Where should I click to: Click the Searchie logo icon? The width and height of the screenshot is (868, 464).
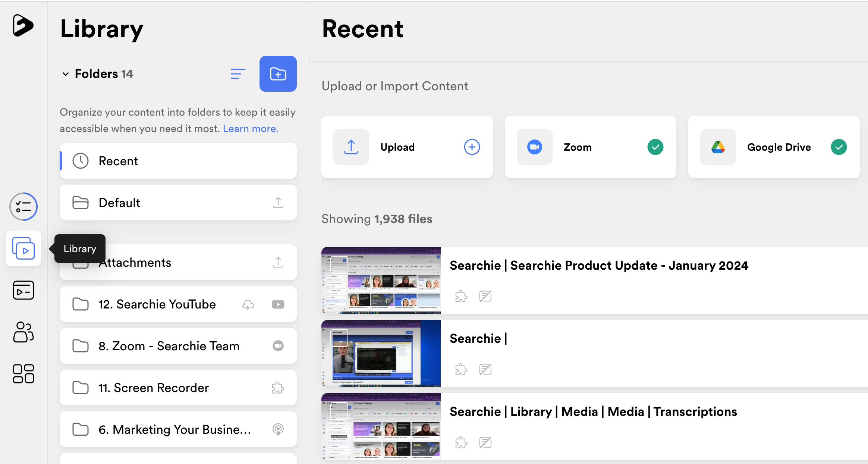[23, 26]
